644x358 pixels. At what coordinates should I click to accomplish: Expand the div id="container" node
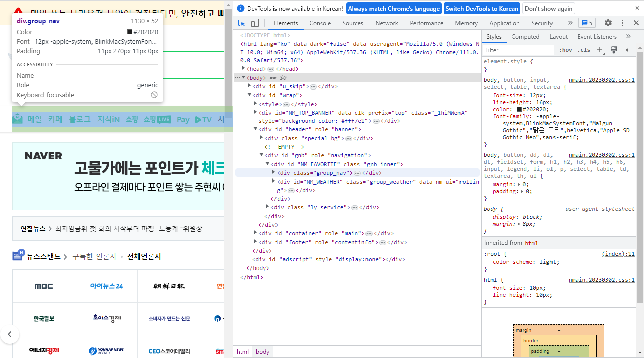(x=255, y=233)
